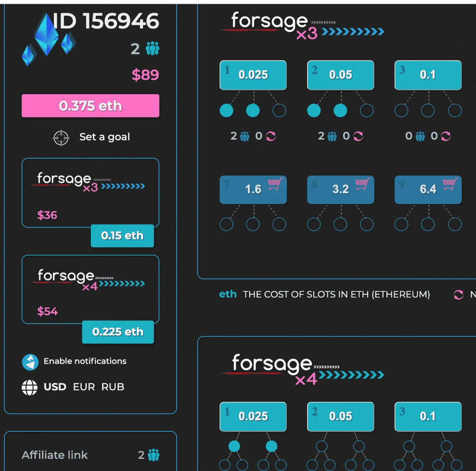Click partners icon under x3 0.1 slot
Image resolution: width=476 pixels, height=471 pixels.
pyautogui.click(x=420, y=136)
